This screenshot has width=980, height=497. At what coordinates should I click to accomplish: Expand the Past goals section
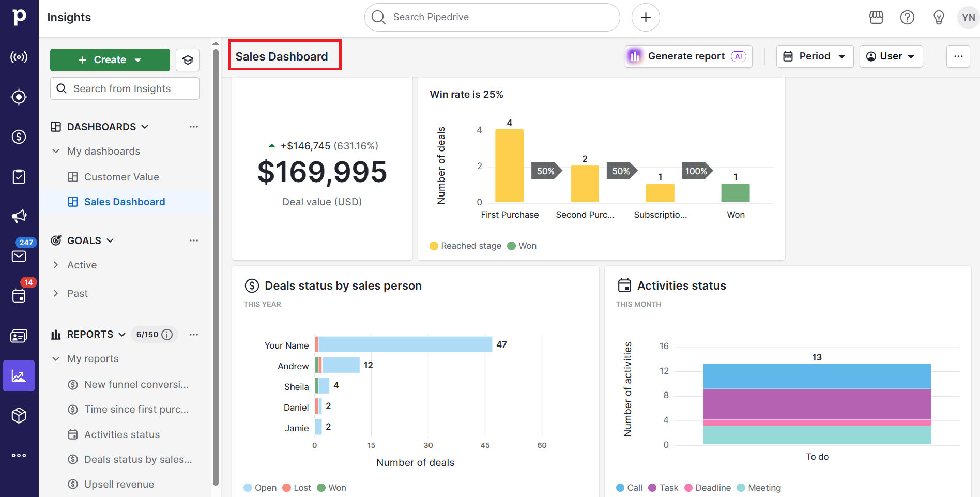[78, 293]
